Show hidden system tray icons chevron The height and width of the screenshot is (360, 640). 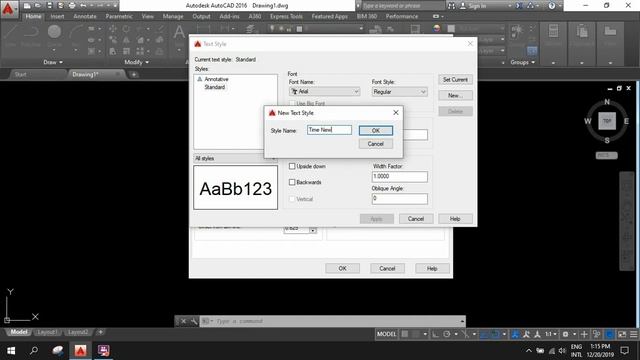coord(529,351)
